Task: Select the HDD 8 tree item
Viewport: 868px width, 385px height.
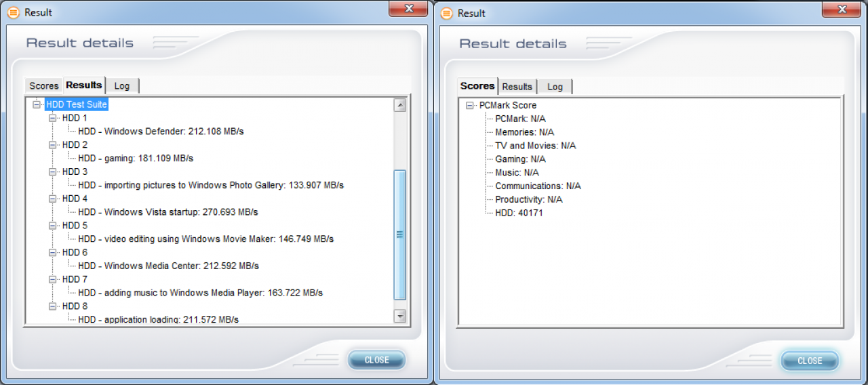Action: 75,306
